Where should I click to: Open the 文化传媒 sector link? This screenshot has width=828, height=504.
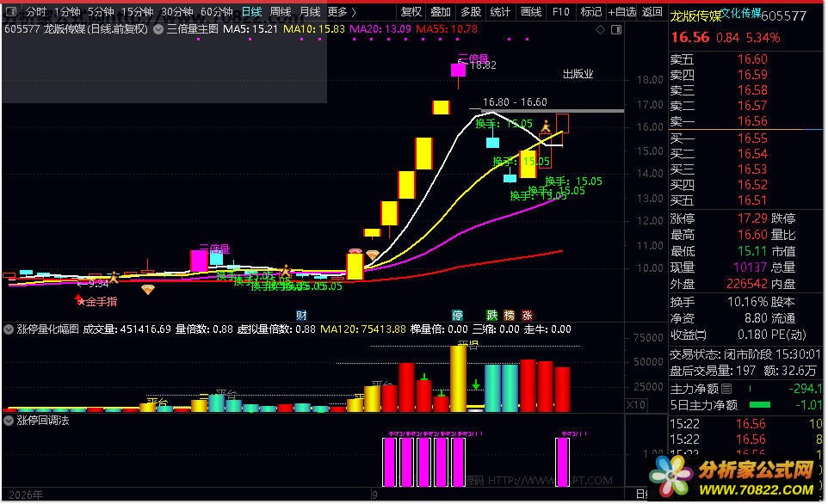(x=741, y=13)
